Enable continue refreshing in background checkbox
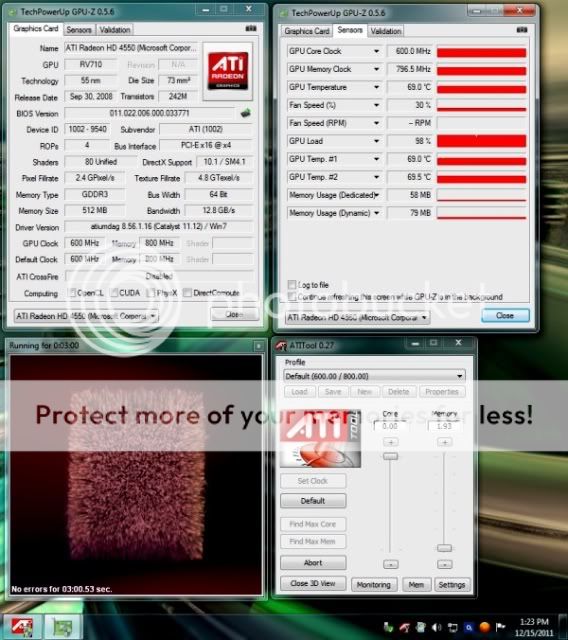Viewport: 568px width, 640px height. pos(291,296)
